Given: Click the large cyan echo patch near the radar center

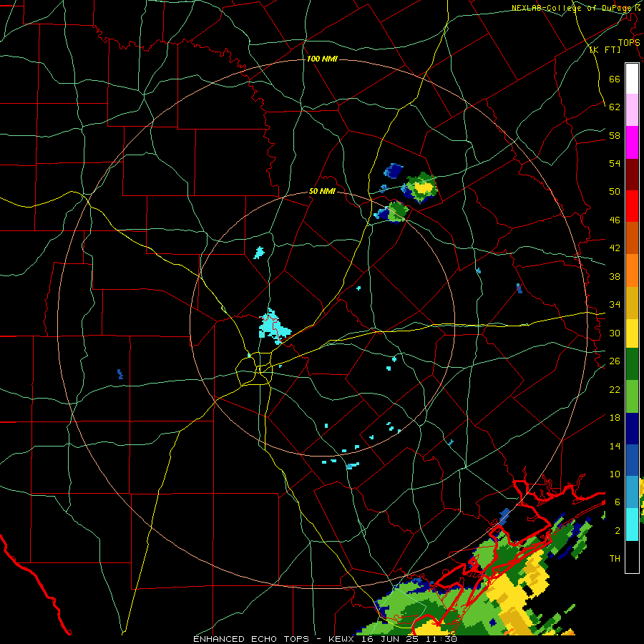Looking at the screenshot, I should [x=274, y=326].
